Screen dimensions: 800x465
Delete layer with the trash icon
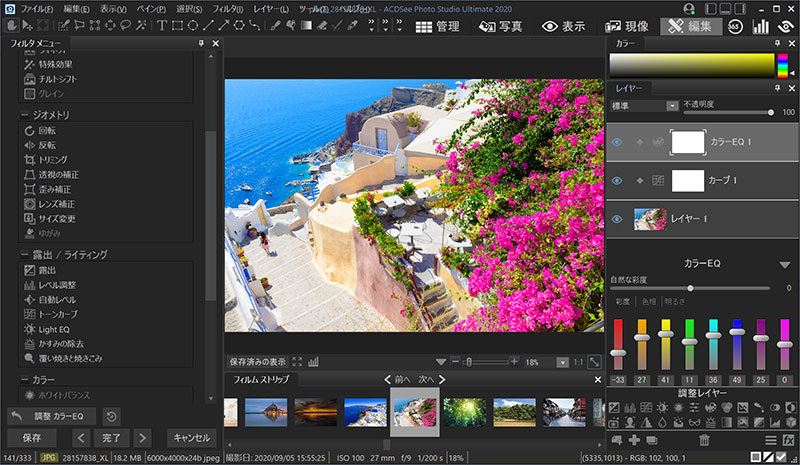click(704, 439)
